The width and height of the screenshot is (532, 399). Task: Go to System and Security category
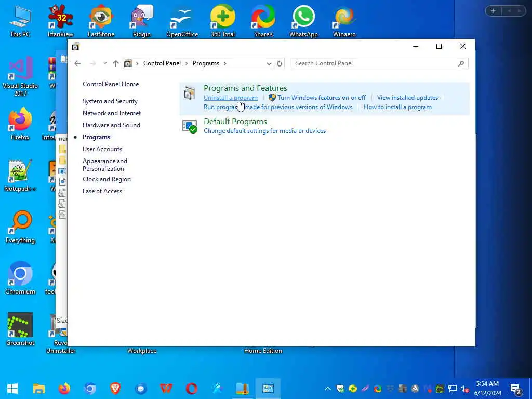click(x=110, y=101)
